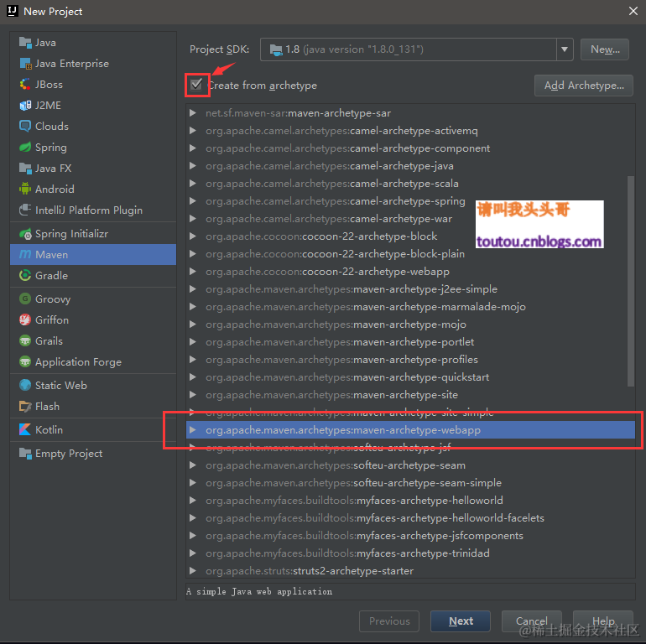The height and width of the screenshot is (644, 646).
Task: Click the Cancel button
Action: 531,621
